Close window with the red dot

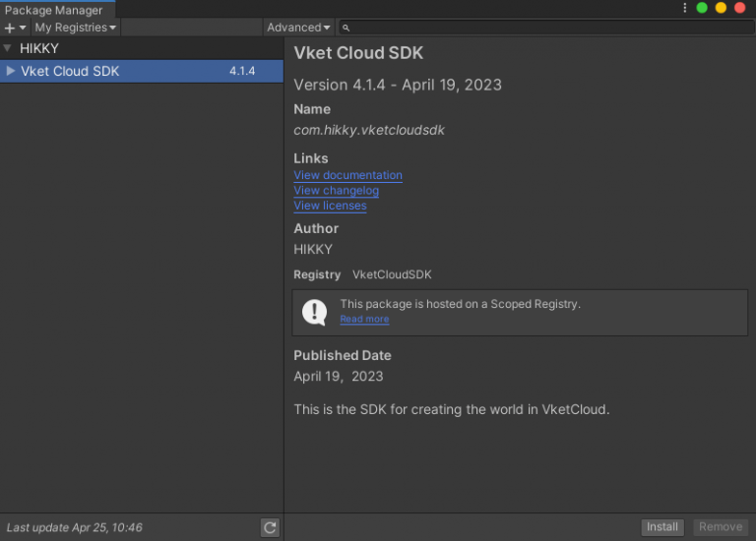coord(739,8)
